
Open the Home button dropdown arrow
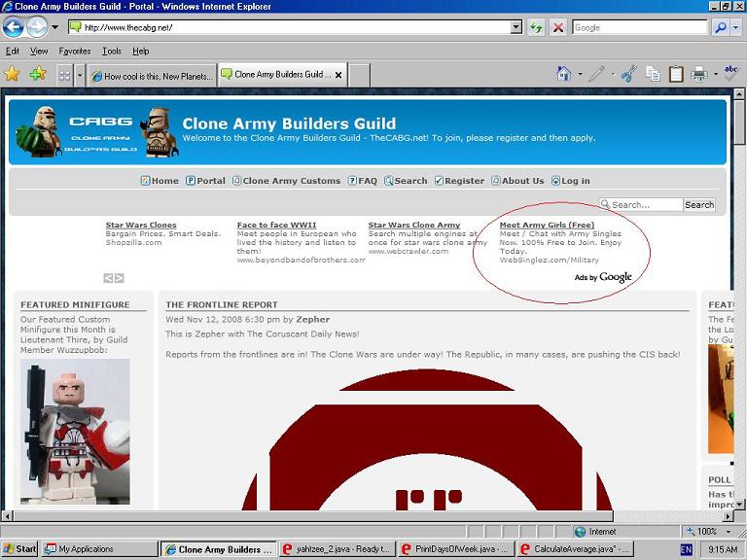(x=580, y=74)
